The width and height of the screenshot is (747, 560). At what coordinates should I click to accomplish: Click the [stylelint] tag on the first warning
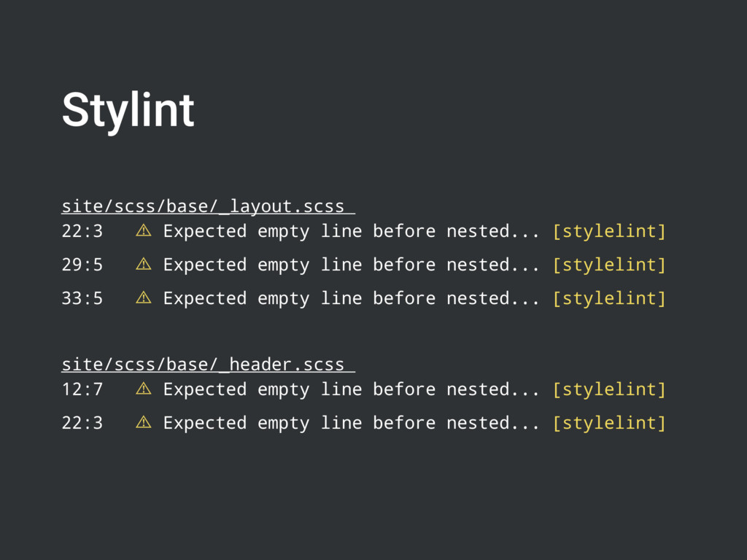click(609, 231)
